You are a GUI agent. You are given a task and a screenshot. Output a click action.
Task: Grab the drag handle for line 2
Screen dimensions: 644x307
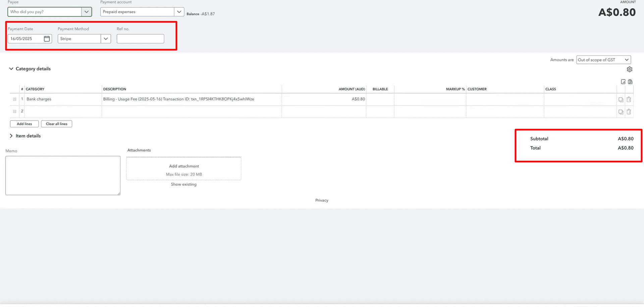pyautogui.click(x=14, y=112)
